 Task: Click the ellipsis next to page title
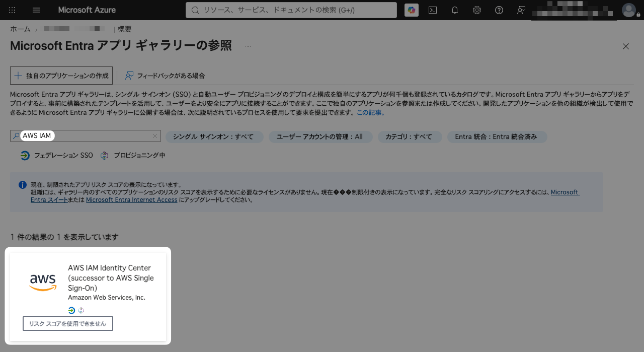248,46
